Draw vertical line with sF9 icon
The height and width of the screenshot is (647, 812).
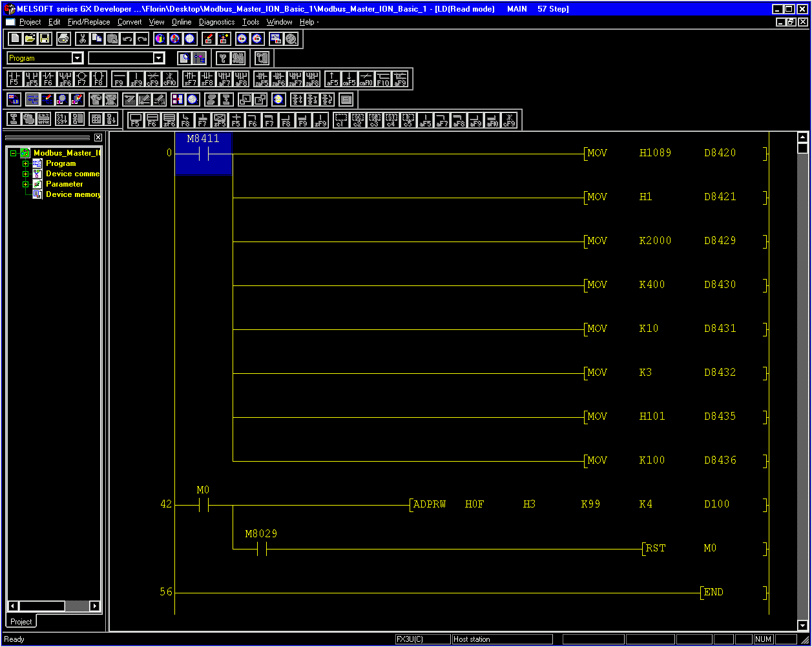point(136,79)
